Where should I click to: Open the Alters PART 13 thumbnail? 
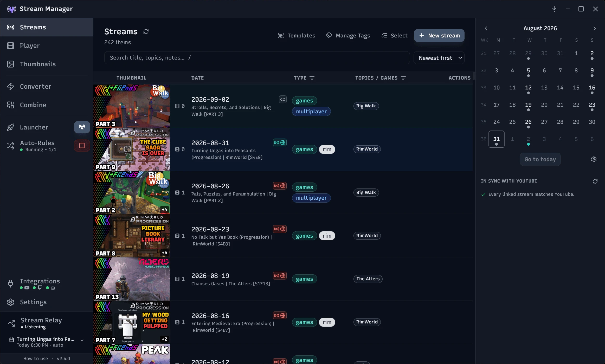[132, 279]
